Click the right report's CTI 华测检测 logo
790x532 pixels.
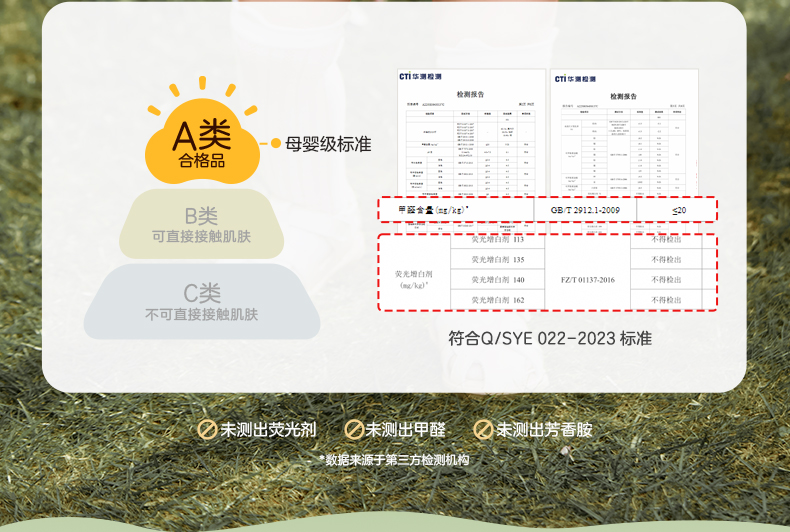coord(575,79)
